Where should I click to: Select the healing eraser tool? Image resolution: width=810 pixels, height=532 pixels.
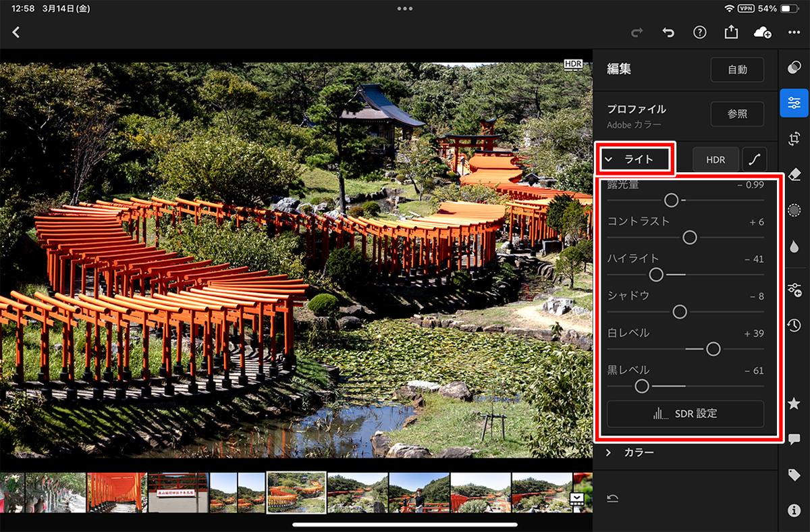pos(794,175)
